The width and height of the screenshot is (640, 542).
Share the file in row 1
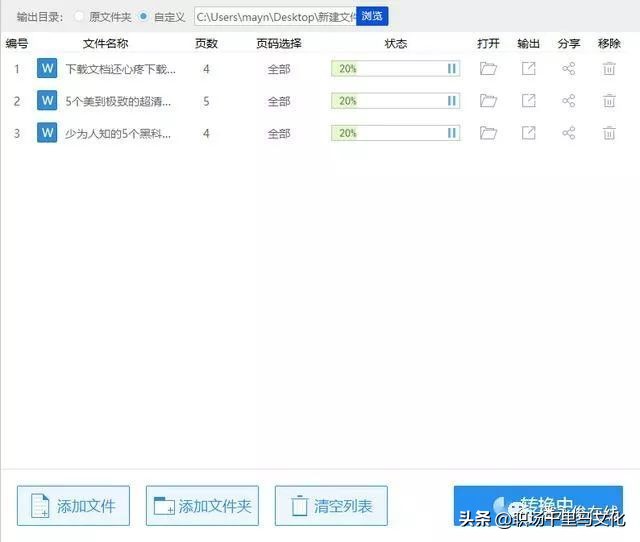pyautogui.click(x=569, y=69)
